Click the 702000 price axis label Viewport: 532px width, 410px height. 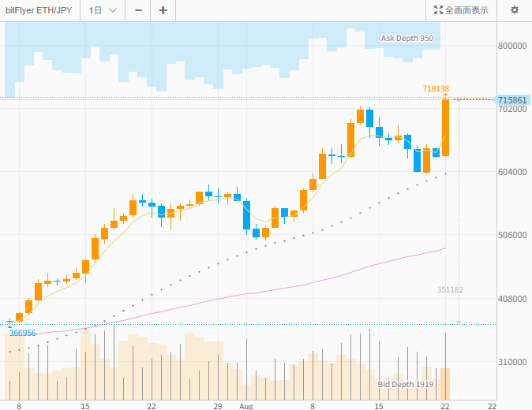[x=512, y=109]
